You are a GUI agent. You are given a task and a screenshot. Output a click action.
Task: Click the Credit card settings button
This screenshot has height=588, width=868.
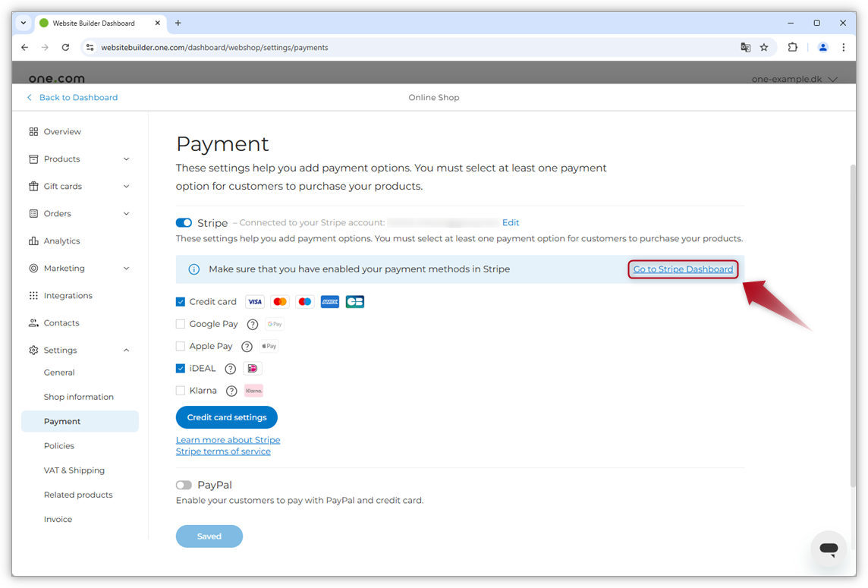coord(227,417)
